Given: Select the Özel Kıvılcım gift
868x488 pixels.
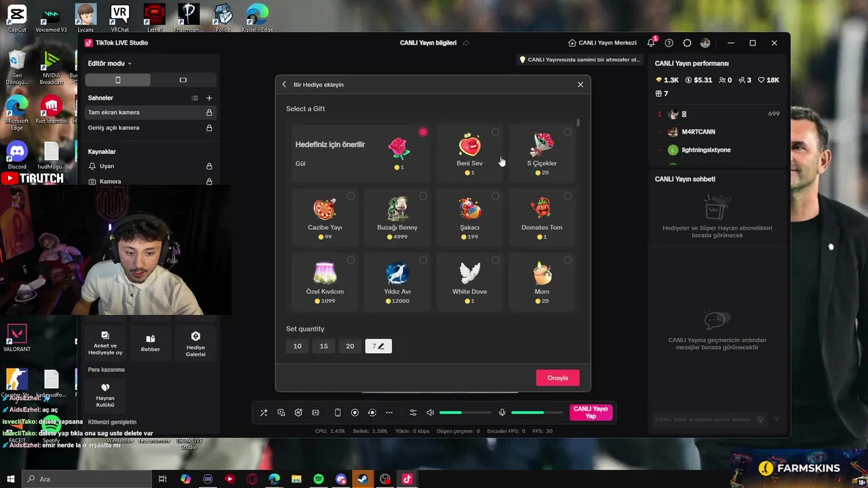Looking at the screenshot, I should pyautogui.click(x=325, y=281).
